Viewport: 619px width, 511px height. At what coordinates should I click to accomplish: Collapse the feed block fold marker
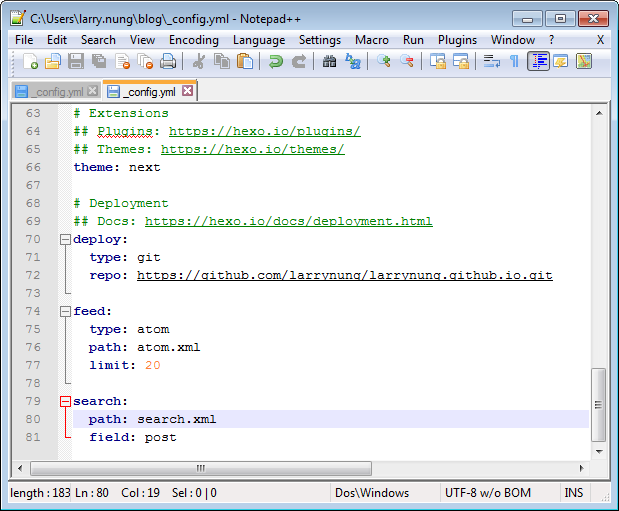point(65,312)
